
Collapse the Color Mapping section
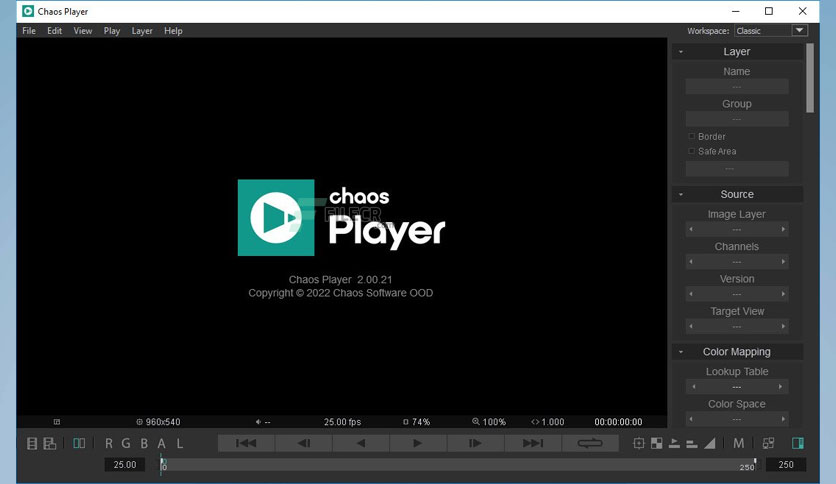point(681,352)
